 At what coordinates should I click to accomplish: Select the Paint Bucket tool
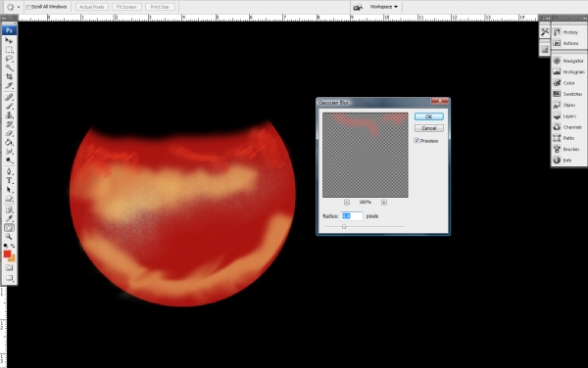click(9, 142)
